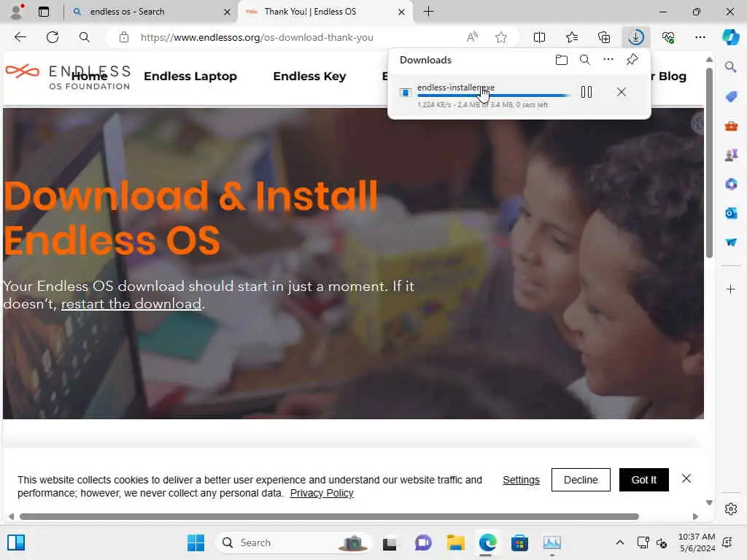Open Microsoft Store from taskbar

click(x=519, y=542)
